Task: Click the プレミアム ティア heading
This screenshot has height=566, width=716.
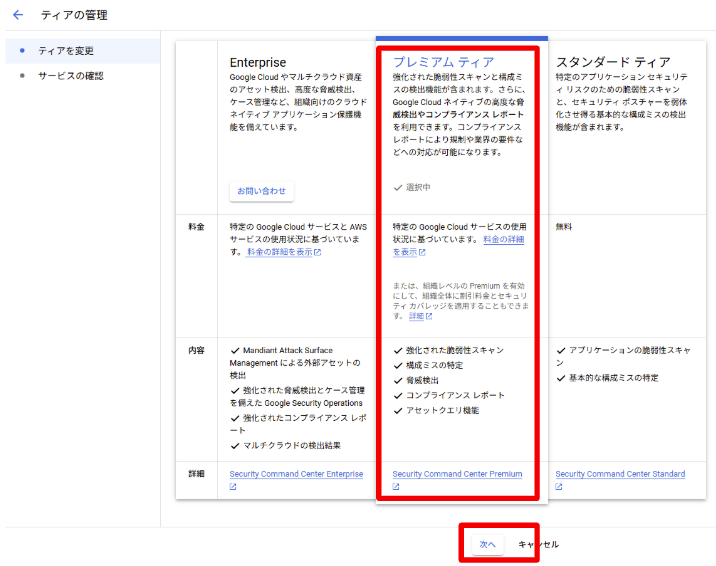Action: pos(443,62)
